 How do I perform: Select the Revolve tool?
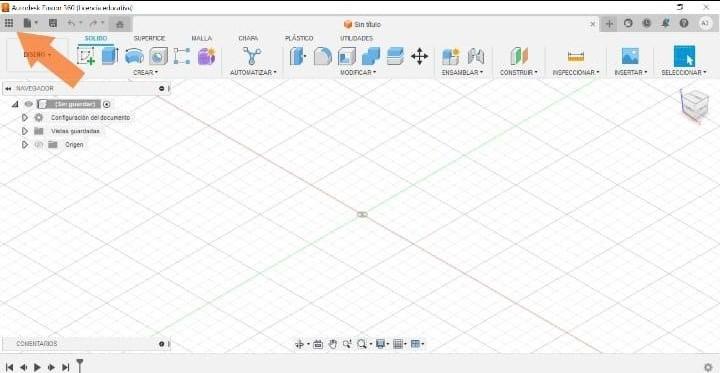tap(134, 57)
